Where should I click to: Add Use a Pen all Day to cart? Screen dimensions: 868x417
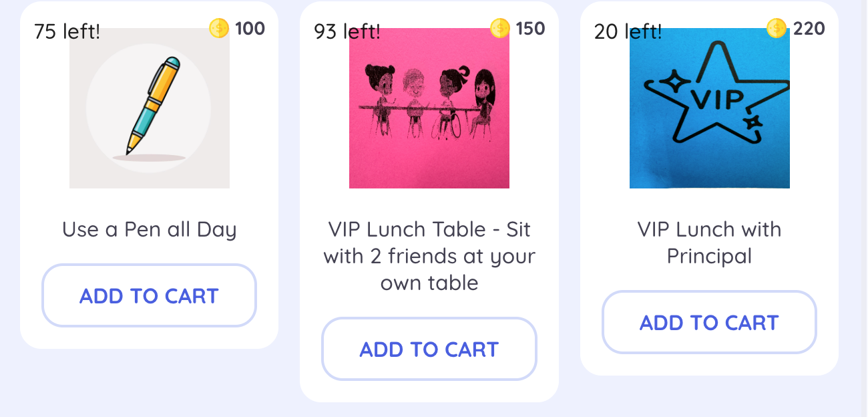click(149, 296)
